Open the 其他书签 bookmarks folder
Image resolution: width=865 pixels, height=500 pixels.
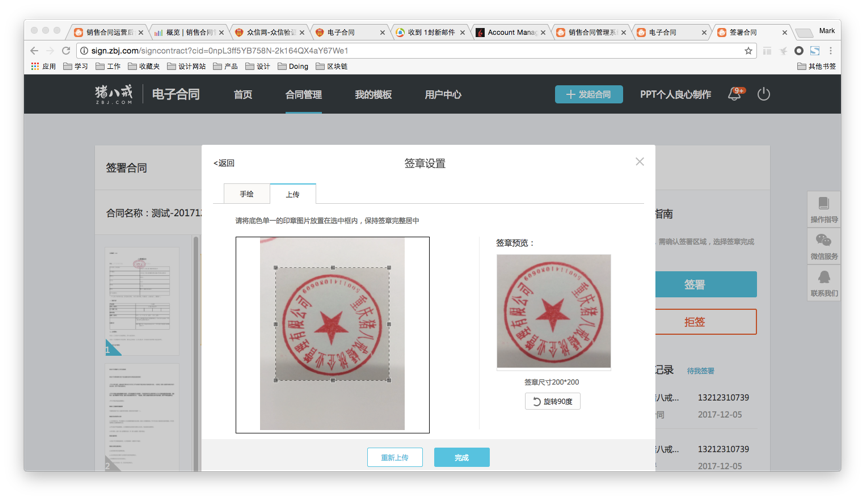[816, 66]
